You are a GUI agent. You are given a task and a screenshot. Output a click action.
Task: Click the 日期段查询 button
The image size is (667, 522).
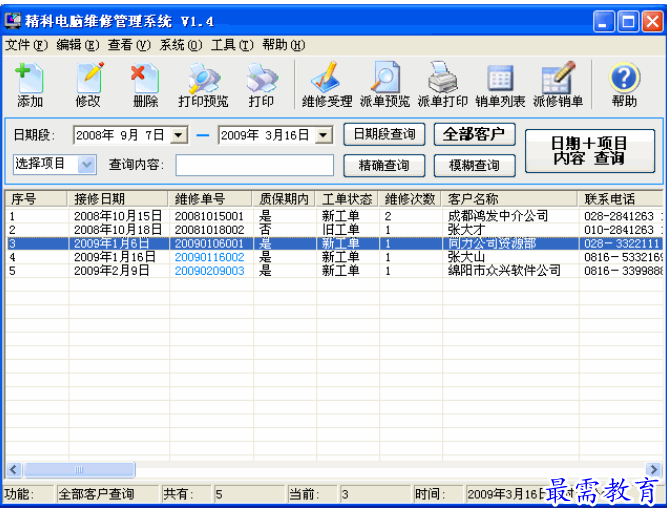pos(384,134)
